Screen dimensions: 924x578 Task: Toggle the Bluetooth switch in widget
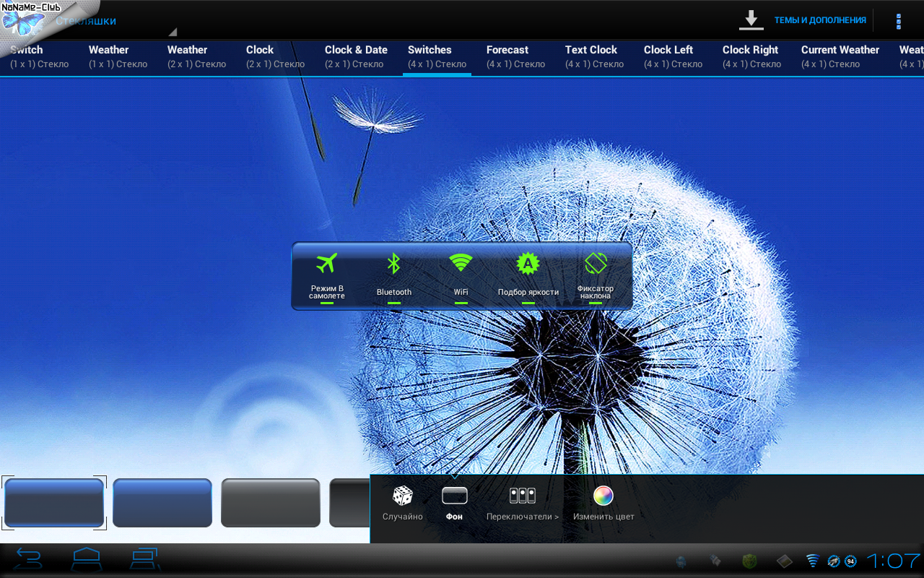(x=393, y=264)
